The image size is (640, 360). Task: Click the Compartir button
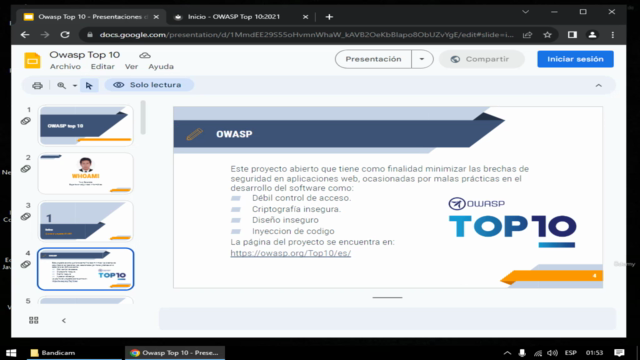[481, 59]
